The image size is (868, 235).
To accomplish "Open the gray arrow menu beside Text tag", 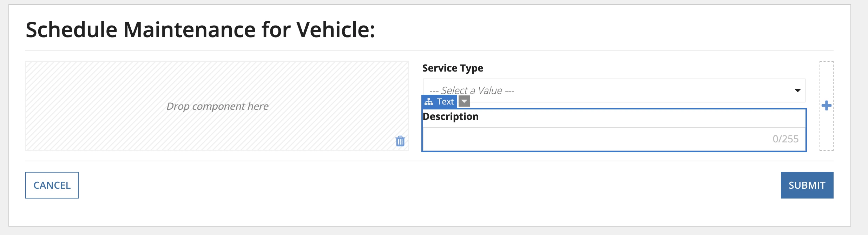I will point(464,102).
